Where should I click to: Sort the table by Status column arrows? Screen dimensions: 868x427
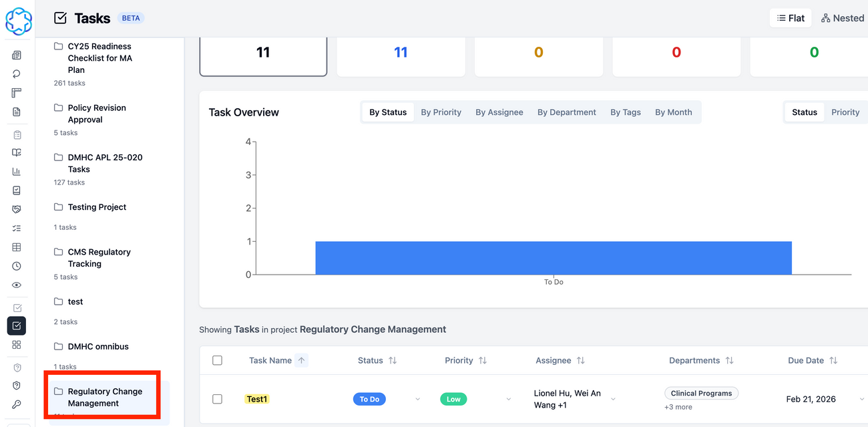(x=393, y=360)
